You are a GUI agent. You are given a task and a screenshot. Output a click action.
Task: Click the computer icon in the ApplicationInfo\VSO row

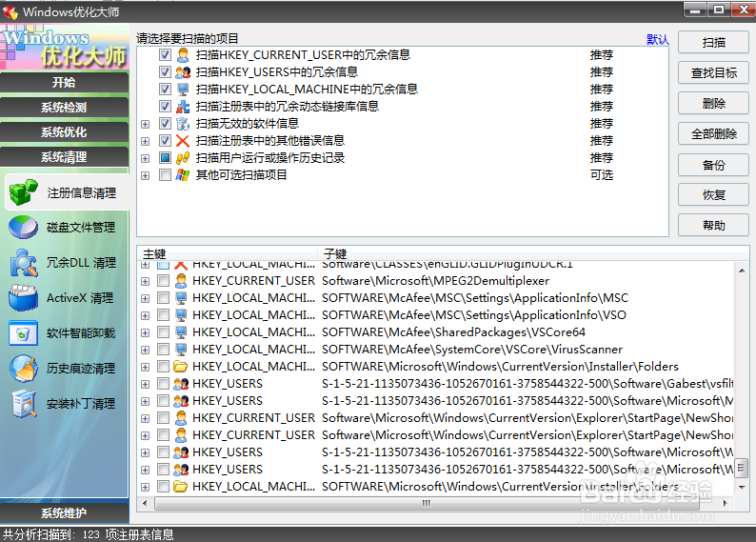point(181,315)
